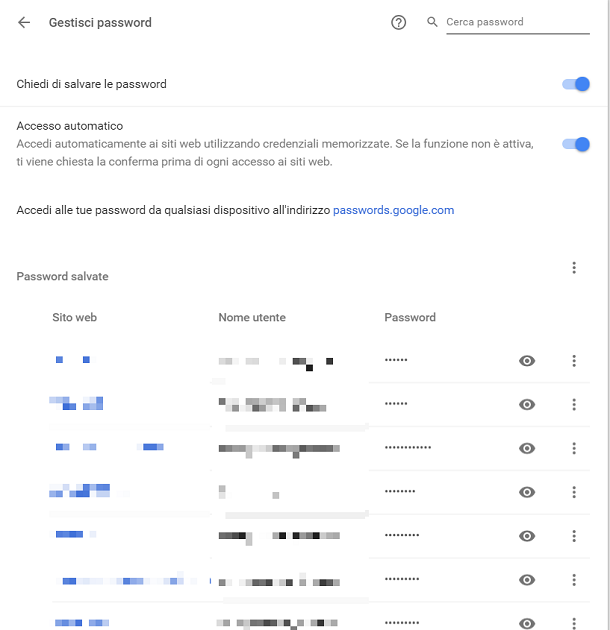Reveal the second saved password with eye icon

(527, 404)
